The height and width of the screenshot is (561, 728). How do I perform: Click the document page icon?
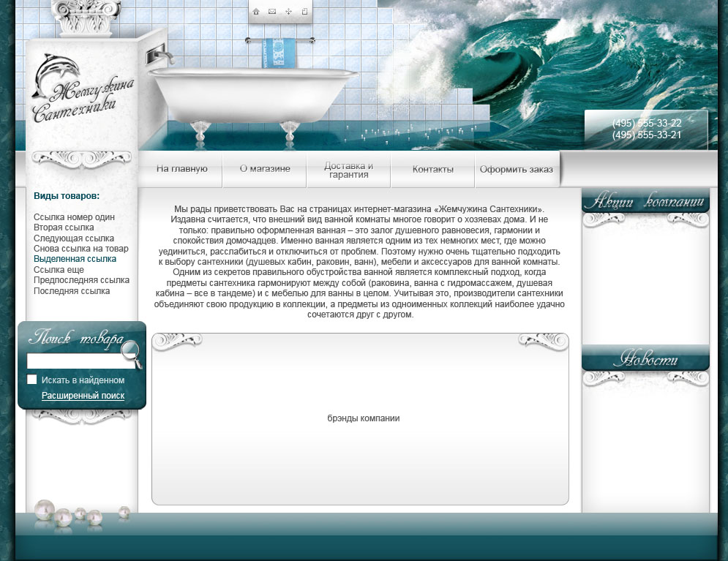click(x=304, y=12)
